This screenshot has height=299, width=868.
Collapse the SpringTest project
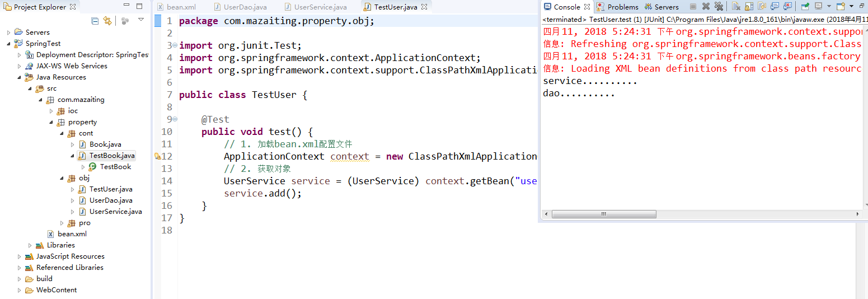pyautogui.click(x=8, y=44)
